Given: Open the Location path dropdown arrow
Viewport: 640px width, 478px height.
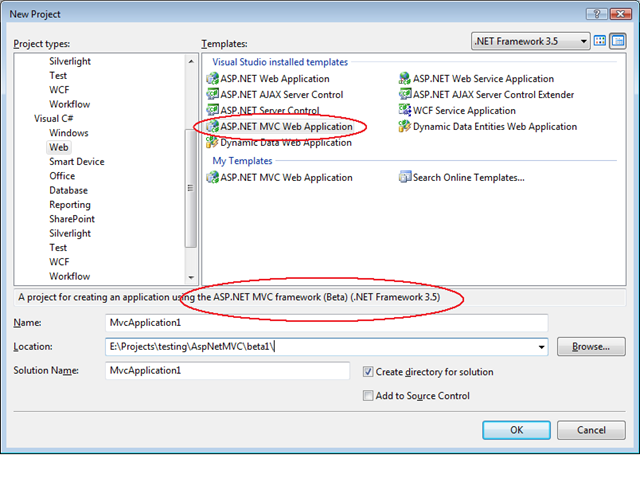Looking at the screenshot, I should 541,347.
